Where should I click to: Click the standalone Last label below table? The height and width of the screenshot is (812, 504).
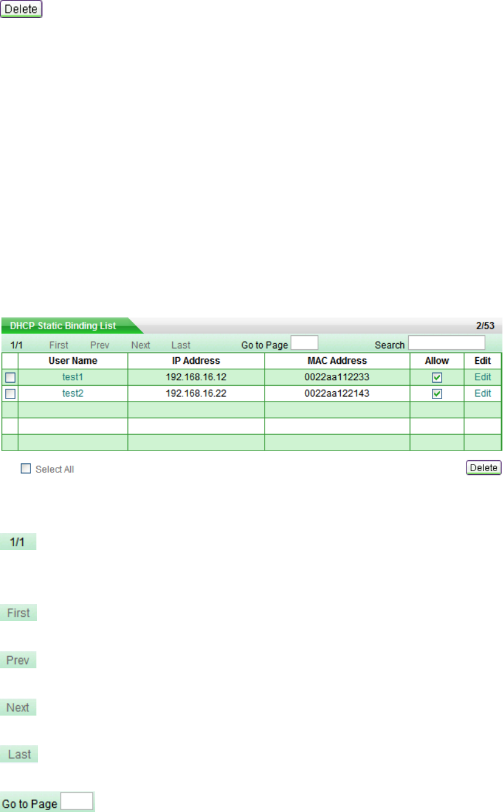click(19, 754)
